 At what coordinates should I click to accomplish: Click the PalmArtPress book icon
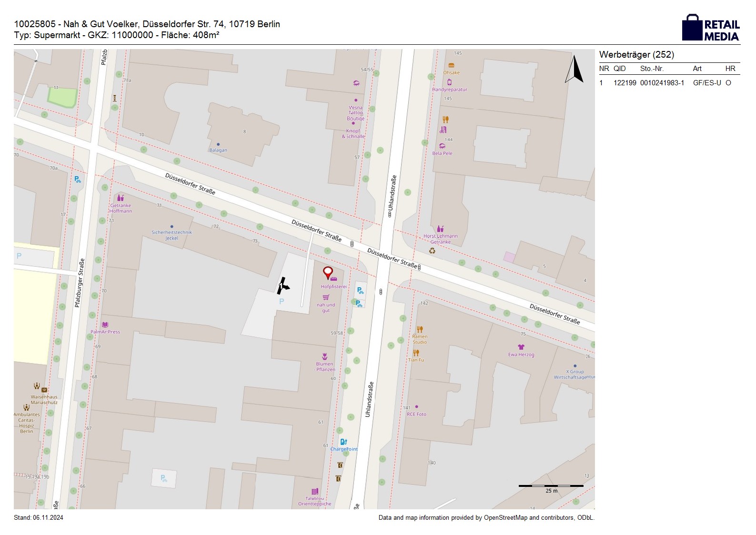[x=105, y=325]
